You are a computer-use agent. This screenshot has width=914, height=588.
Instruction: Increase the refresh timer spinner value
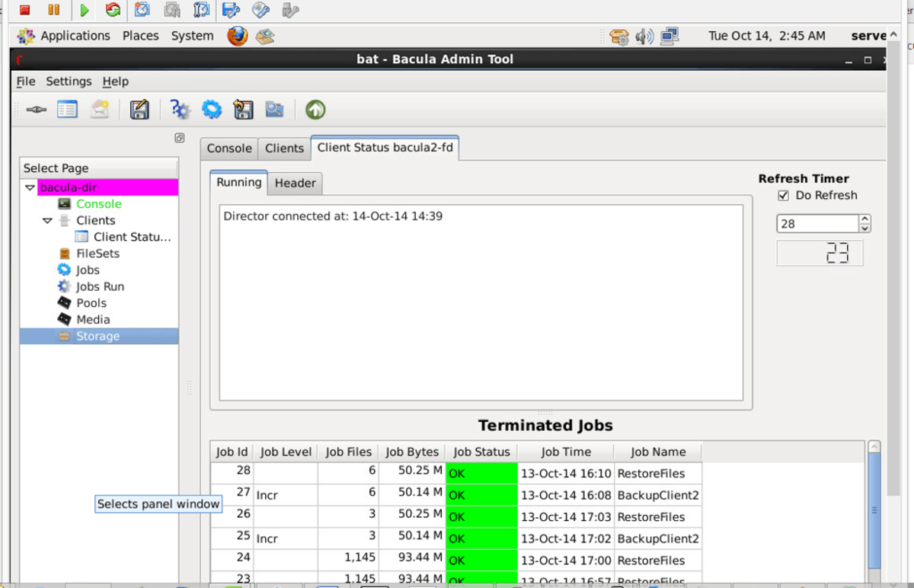coord(864,219)
